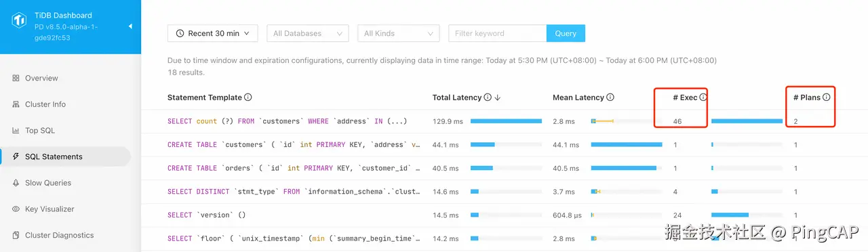Click the Slow Queries bell icon
This screenshot has width=868, height=252.
coord(16,183)
